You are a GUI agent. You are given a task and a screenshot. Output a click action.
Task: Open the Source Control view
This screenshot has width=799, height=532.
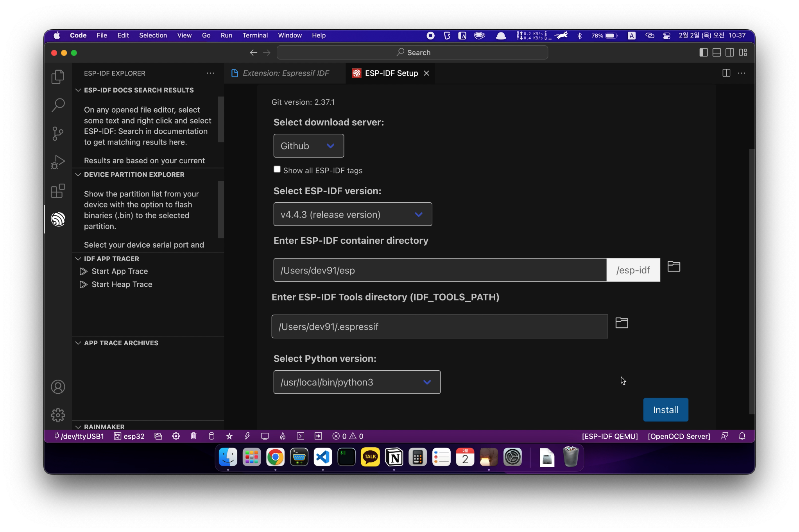pyautogui.click(x=58, y=134)
